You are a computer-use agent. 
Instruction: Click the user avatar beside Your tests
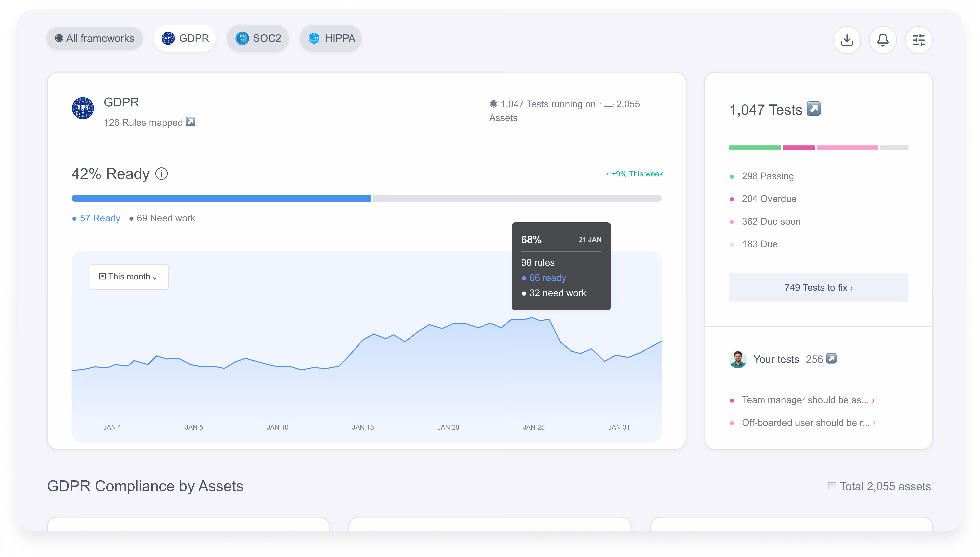click(x=738, y=359)
